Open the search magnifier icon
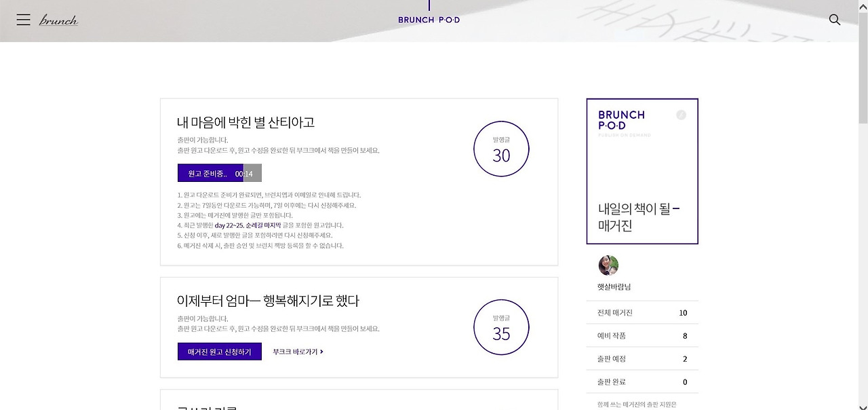This screenshot has width=868, height=410. coord(835,20)
